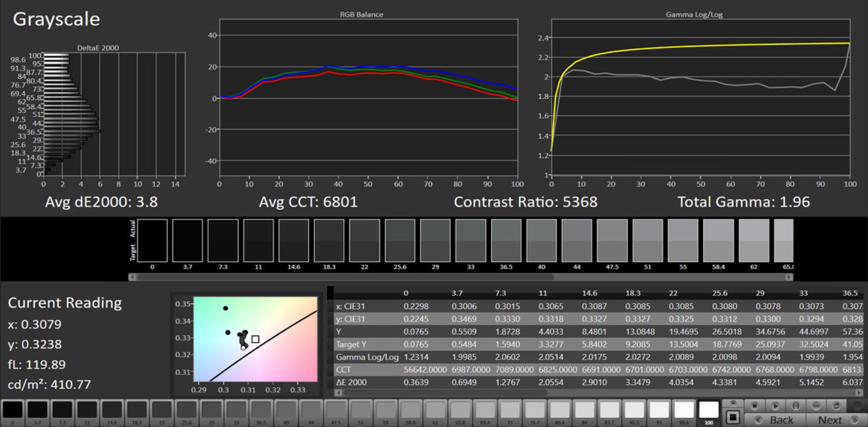Click the circular arrows refresh icon

click(x=836, y=406)
